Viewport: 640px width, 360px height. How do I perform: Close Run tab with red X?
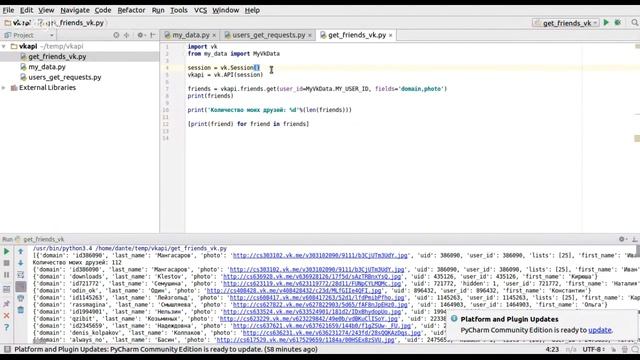click(x=7, y=316)
